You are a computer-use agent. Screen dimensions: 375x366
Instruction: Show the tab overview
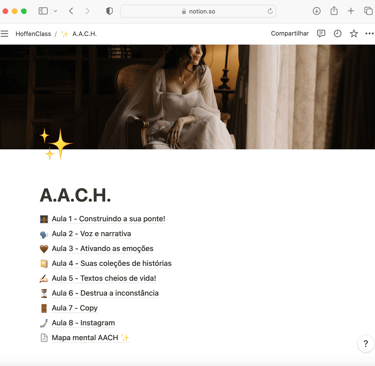368,11
